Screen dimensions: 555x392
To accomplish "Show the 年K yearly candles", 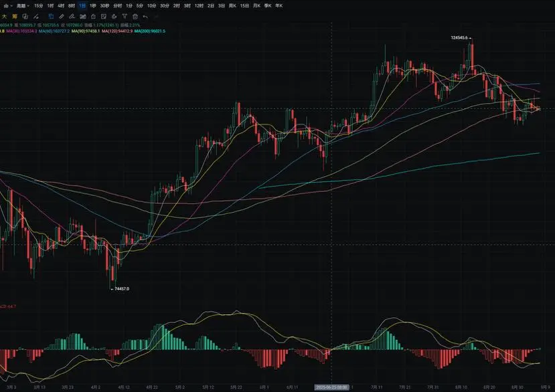I will pos(279,5).
